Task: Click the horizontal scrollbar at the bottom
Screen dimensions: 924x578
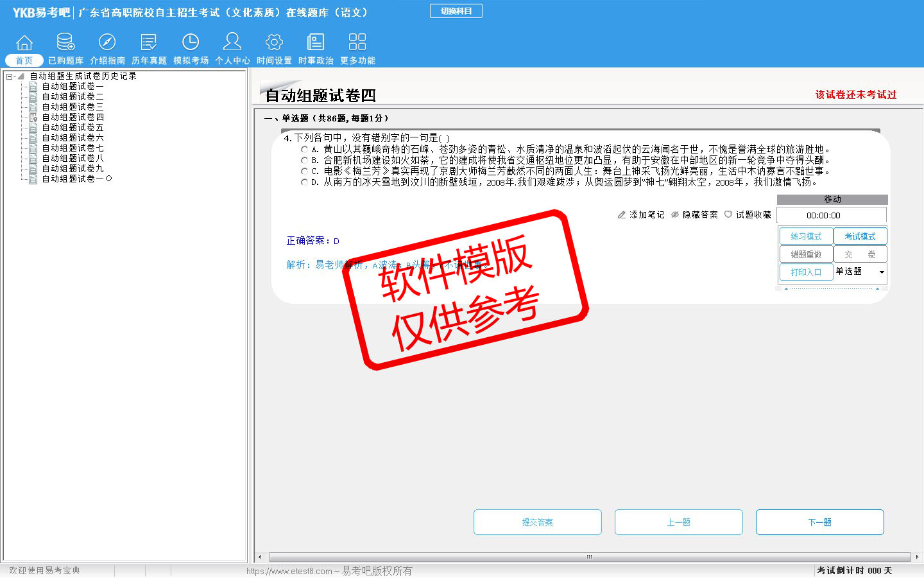Action: (x=589, y=557)
